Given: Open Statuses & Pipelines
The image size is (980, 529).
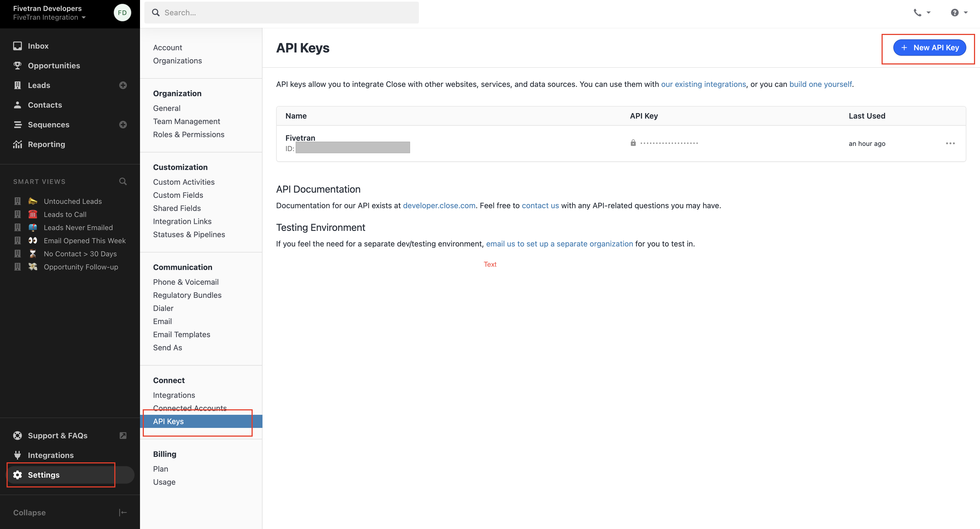Looking at the screenshot, I should pos(189,234).
